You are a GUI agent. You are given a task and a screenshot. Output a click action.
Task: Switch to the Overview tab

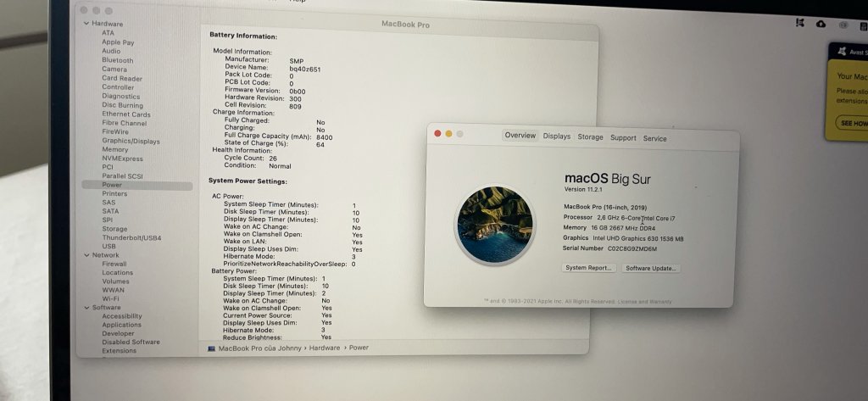[520, 135]
